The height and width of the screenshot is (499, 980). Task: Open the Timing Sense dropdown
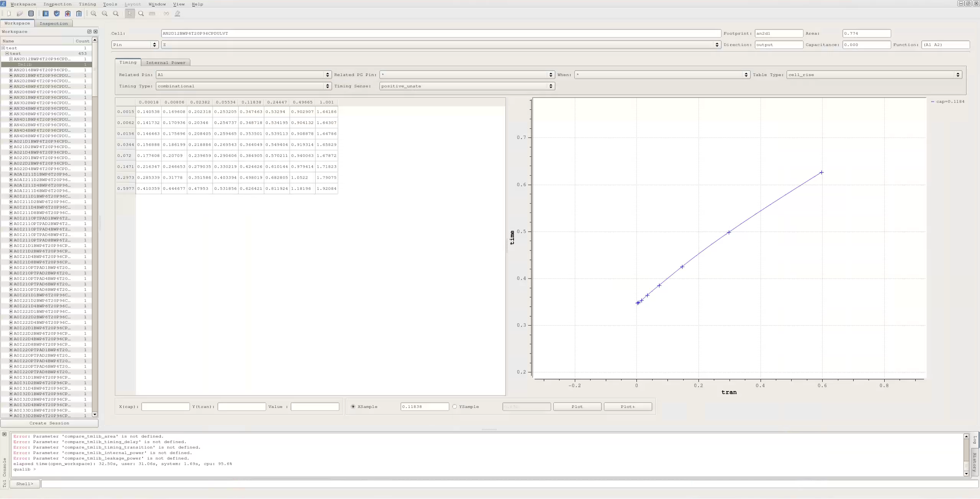[x=467, y=86]
